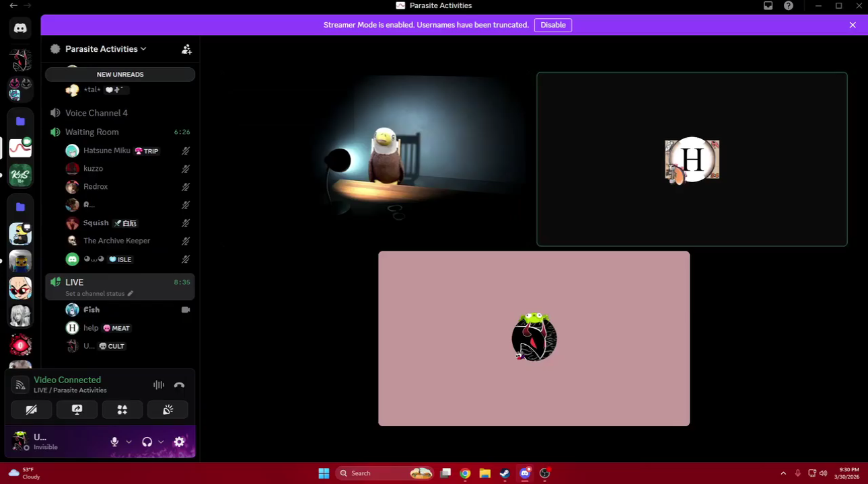
Task: Click muted mic icon beside Redrox
Action: [186, 187]
